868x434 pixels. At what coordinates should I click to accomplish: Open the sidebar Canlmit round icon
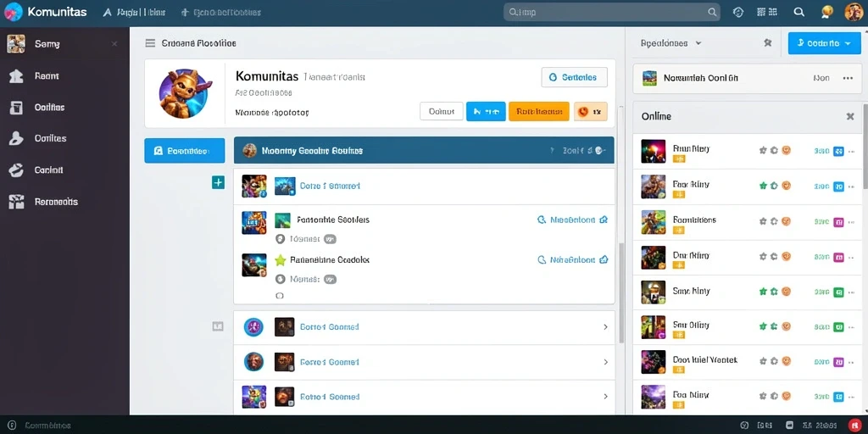[x=16, y=170]
